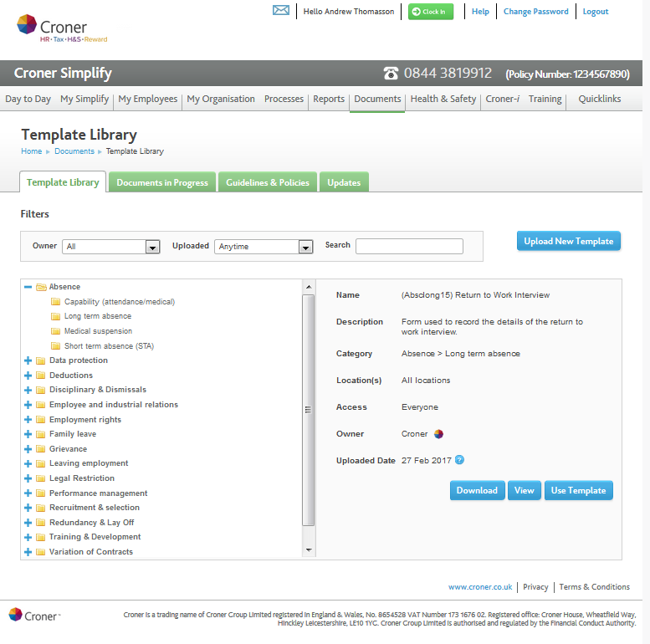The height and width of the screenshot is (644, 650).
Task: Click in the Search text field
Action: 409,246
